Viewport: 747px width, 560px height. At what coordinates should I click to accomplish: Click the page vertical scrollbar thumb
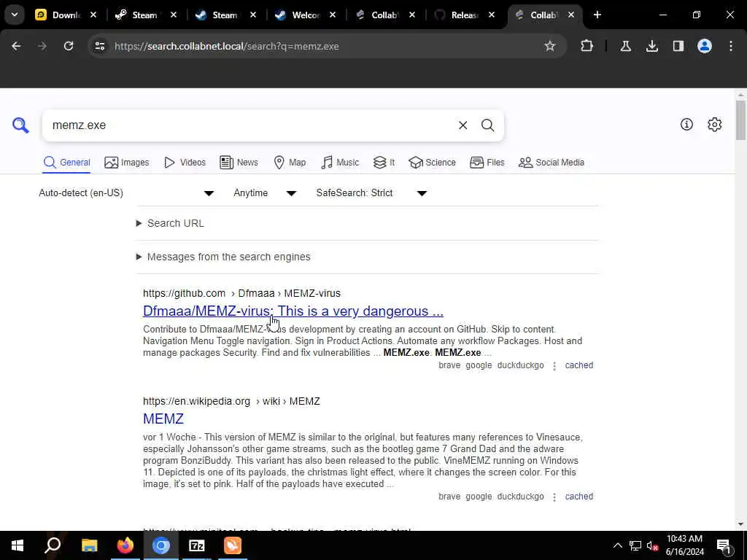[x=740, y=120]
